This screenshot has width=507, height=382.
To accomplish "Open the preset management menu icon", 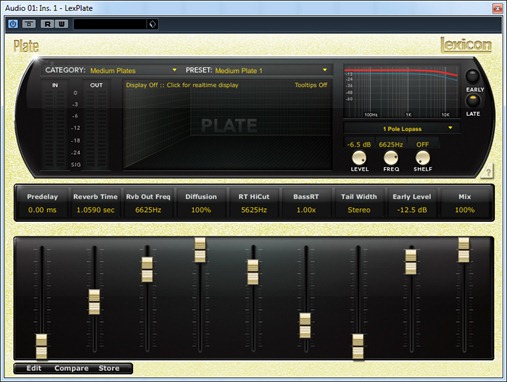I will tap(152, 24).
